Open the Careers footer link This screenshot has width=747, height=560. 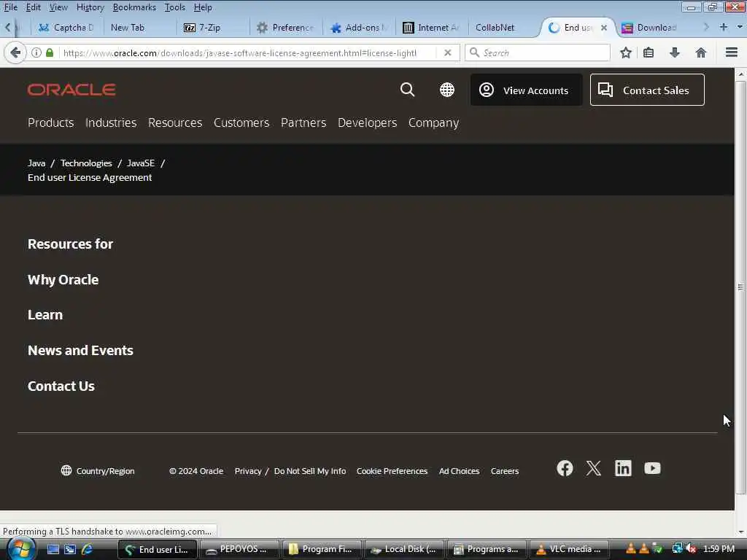point(505,471)
